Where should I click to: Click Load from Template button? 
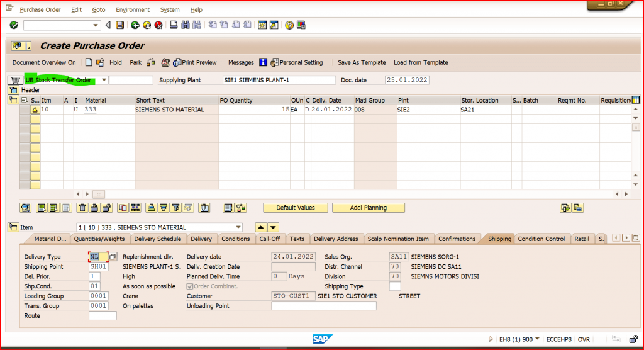click(x=421, y=62)
